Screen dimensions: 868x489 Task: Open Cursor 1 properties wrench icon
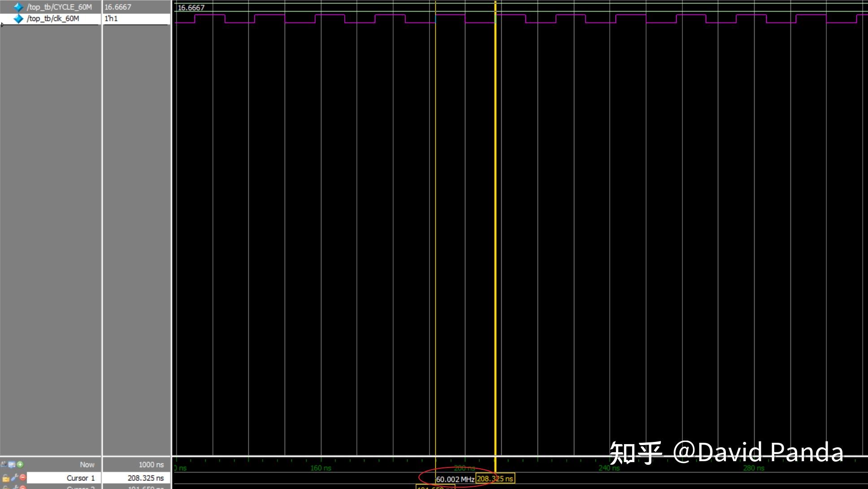(14, 478)
